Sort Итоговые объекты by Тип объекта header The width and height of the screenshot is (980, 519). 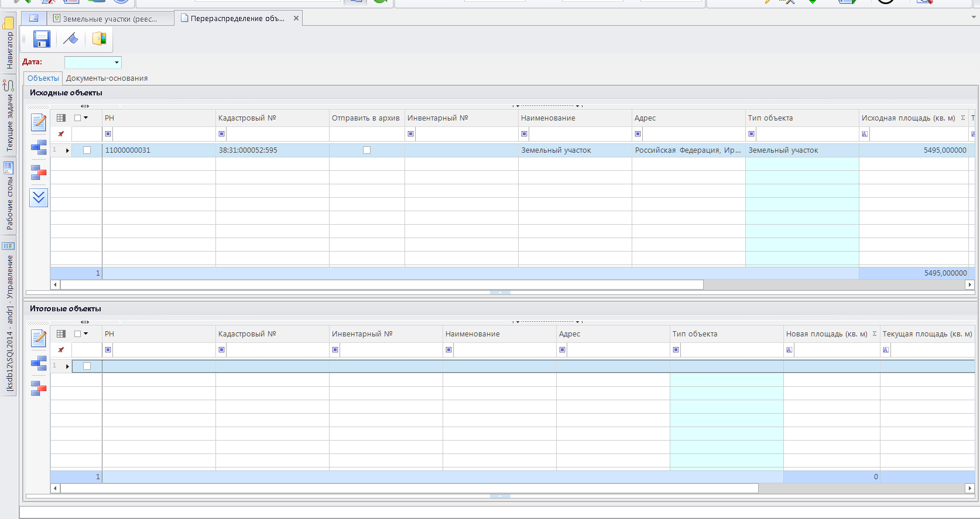coord(727,334)
